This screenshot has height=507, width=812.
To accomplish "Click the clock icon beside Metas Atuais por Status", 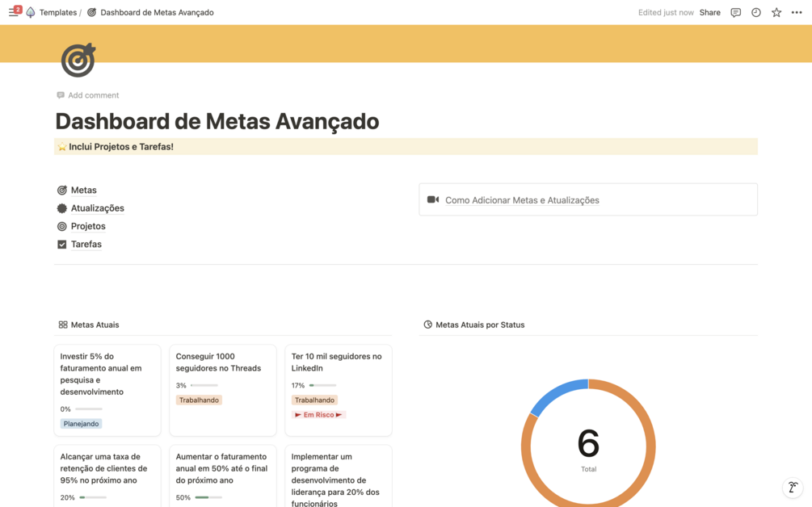I will [x=427, y=325].
